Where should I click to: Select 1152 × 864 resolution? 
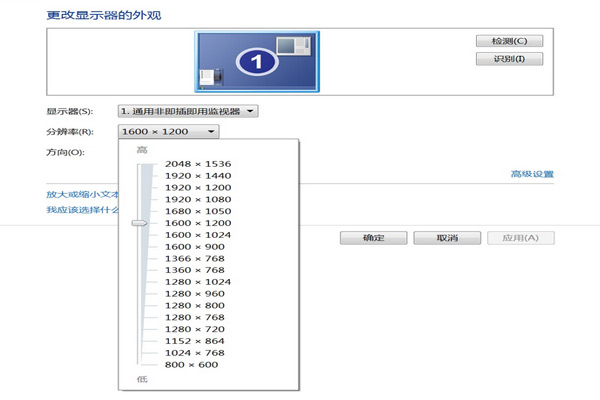click(195, 341)
